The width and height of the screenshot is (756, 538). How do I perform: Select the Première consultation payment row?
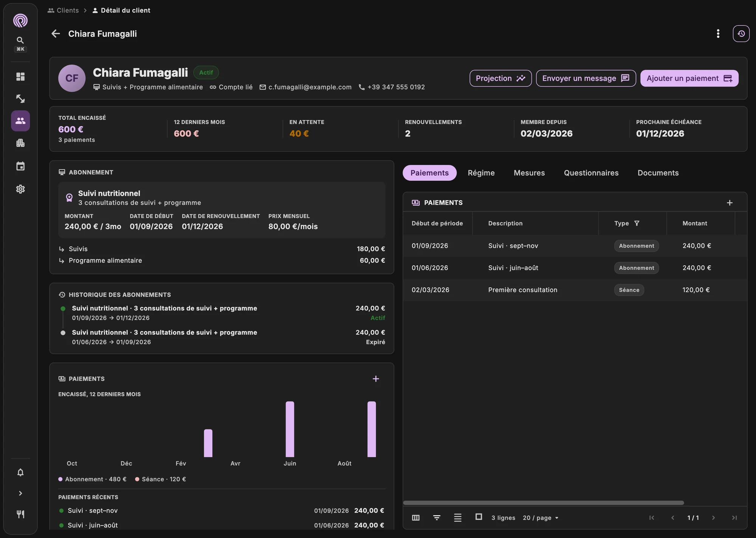coord(575,290)
